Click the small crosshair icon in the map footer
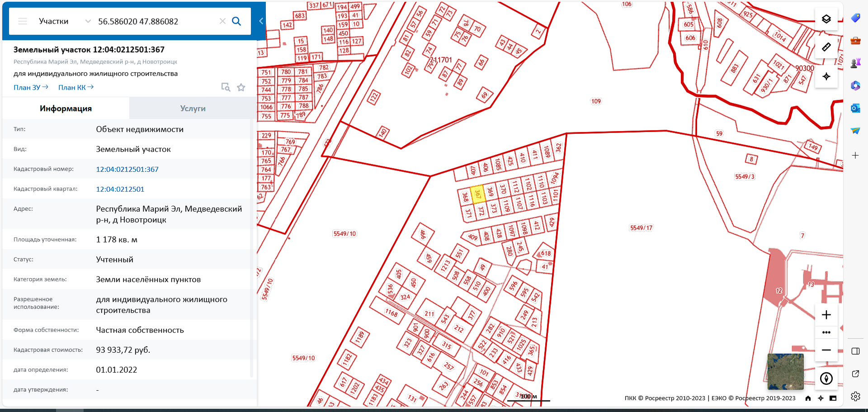 (821, 398)
